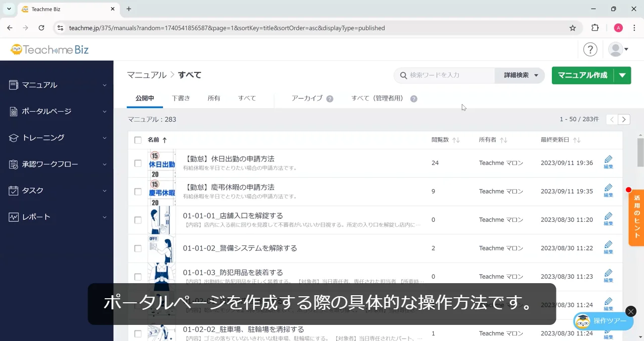The width and height of the screenshot is (644, 341).
Task: Click the search magnifier icon
Action: (403, 75)
